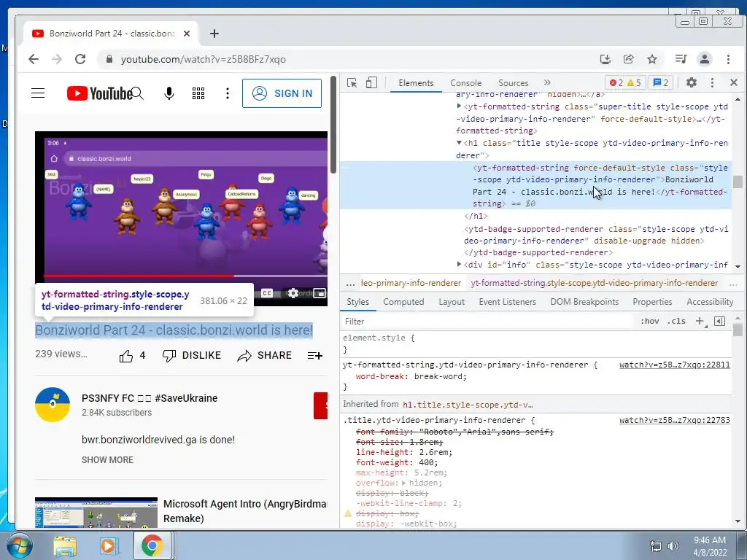747x560 pixels.
Task: Select the DevTools inspect element icon
Action: tap(352, 83)
